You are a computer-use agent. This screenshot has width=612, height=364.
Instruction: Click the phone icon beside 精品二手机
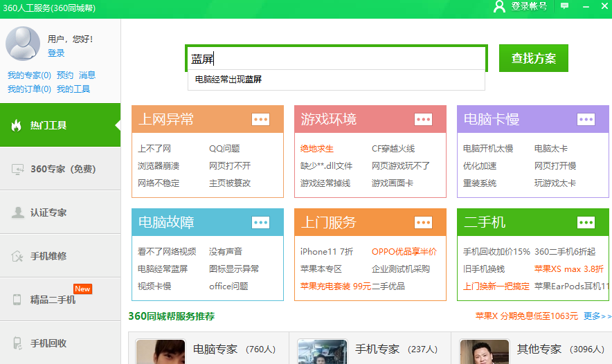pyautogui.click(x=17, y=300)
